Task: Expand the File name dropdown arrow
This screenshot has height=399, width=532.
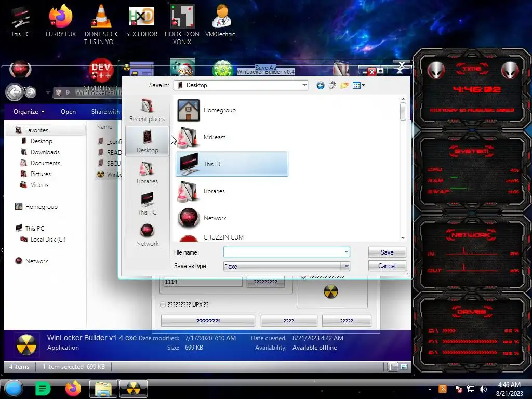Action: [x=347, y=252]
